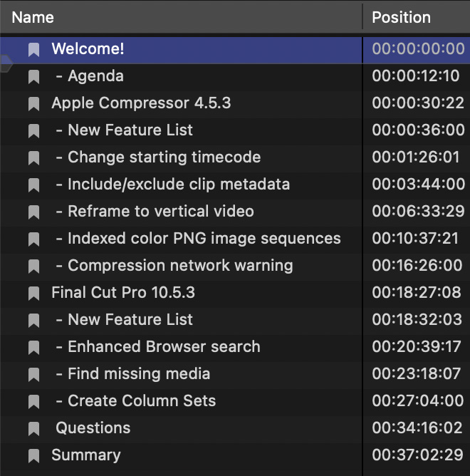Click the marker icon for Enhanced Browser search

tap(33, 348)
